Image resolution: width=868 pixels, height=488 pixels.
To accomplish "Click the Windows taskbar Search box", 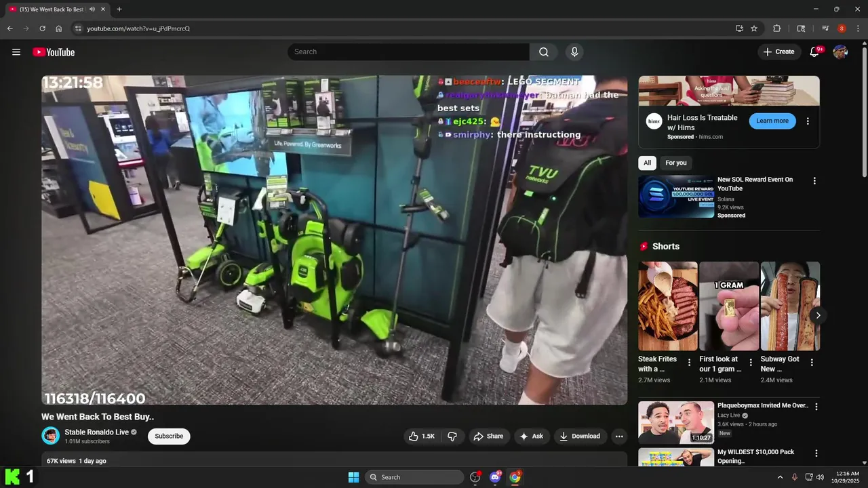I will [414, 477].
